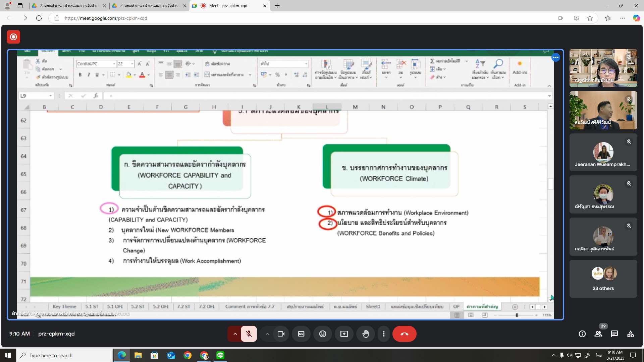Click the Raise hand icon

click(366, 334)
